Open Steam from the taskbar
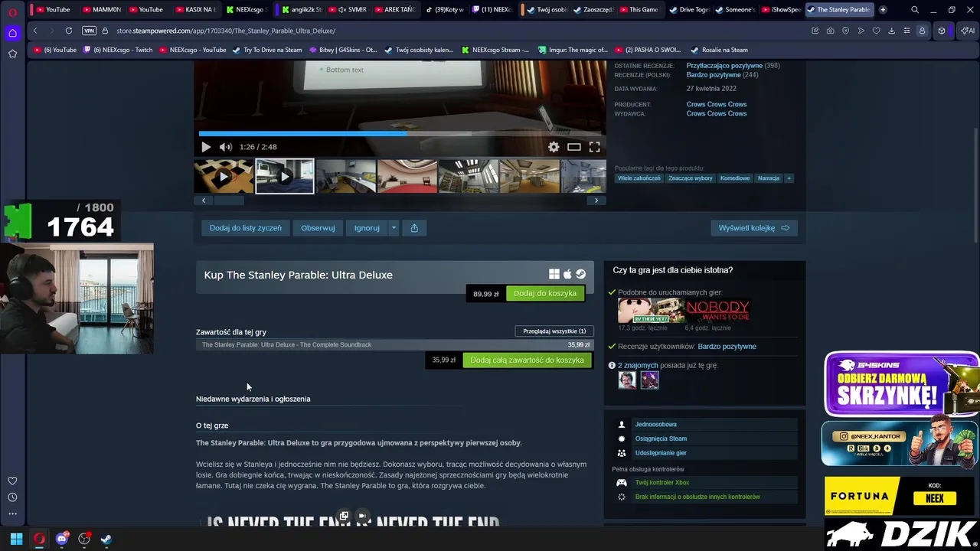980x551 pixels. click(106, 539)
